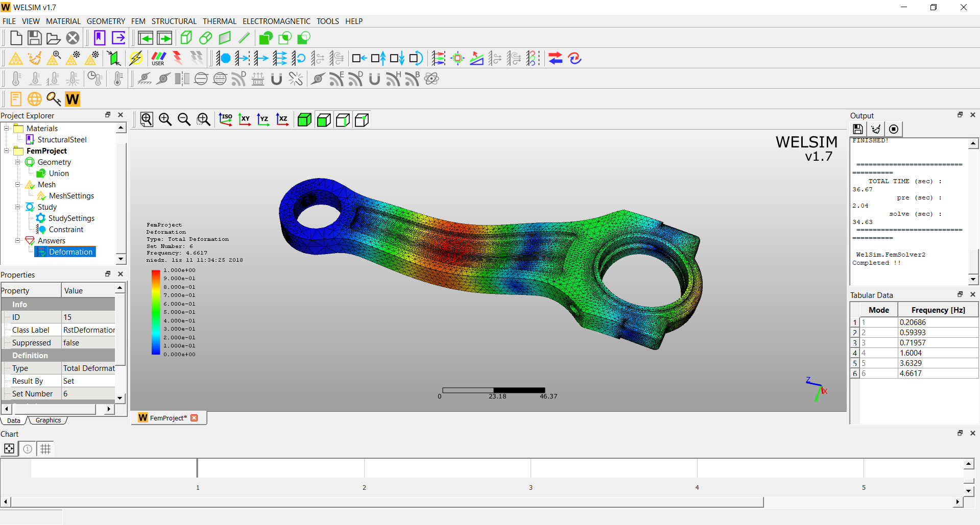Apply boolean union to geometries

click(x=266, y=38)
